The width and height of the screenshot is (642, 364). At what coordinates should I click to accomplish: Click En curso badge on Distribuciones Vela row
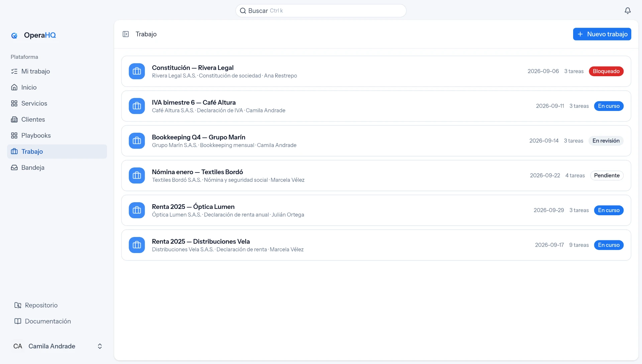(x=609, y=245)
